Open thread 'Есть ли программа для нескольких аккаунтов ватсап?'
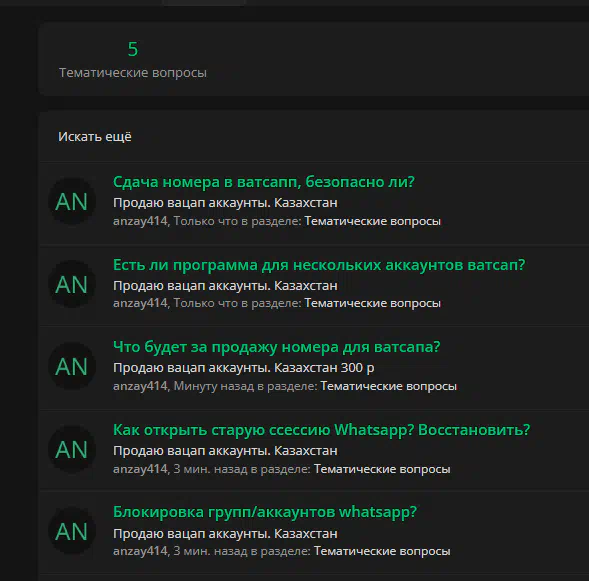This screenshot has width=589, height=581. pos(319,265)
